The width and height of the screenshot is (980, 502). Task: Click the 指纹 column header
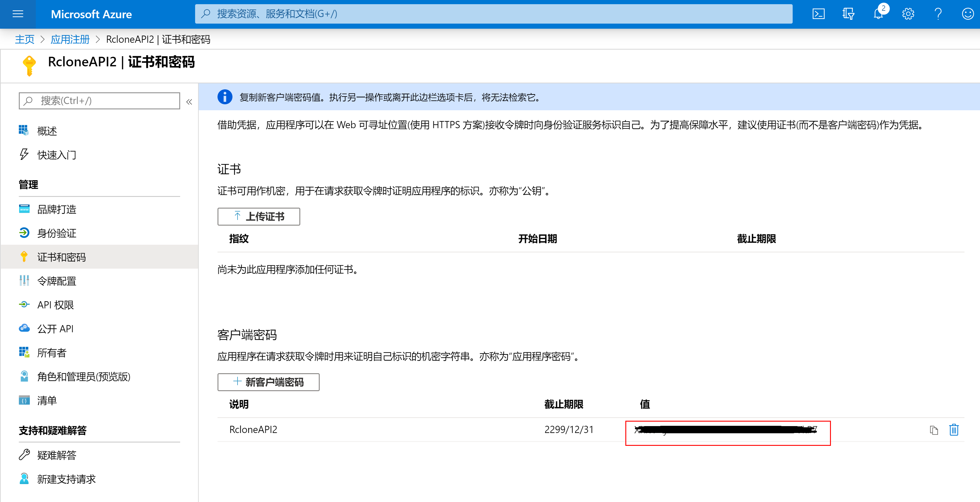pyautogui.click(x=238, y=239)
